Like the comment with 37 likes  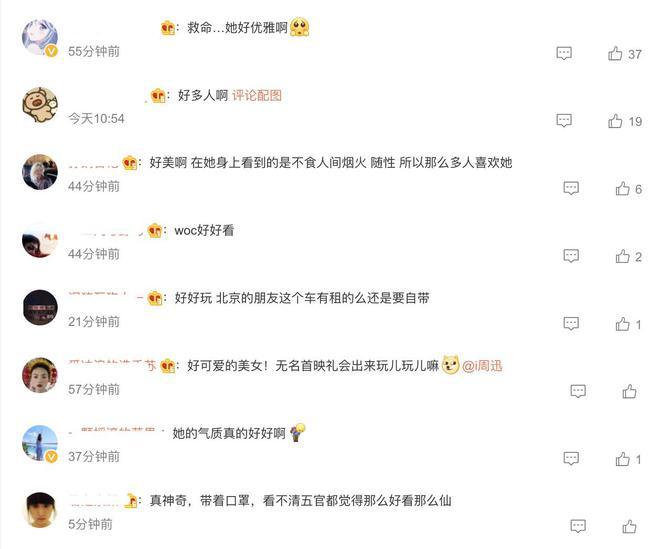click(x=615, y=53)
